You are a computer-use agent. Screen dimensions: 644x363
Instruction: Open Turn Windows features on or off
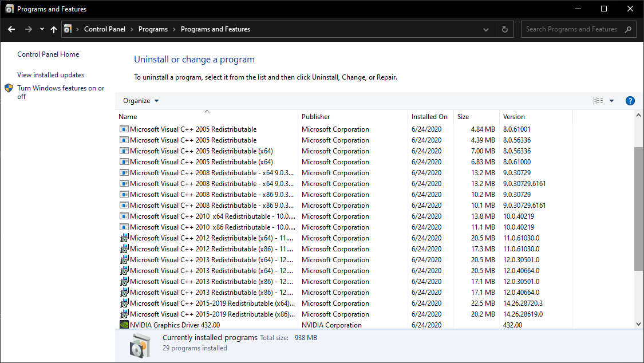click(61, 92)
